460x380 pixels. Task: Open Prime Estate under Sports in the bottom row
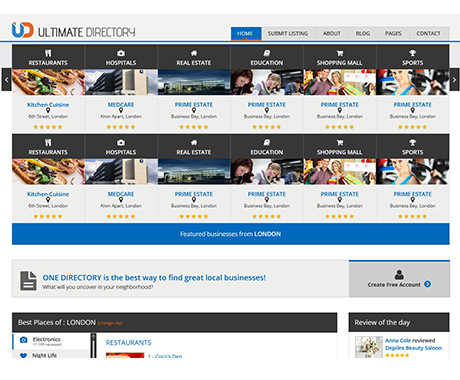click(413, 194)
